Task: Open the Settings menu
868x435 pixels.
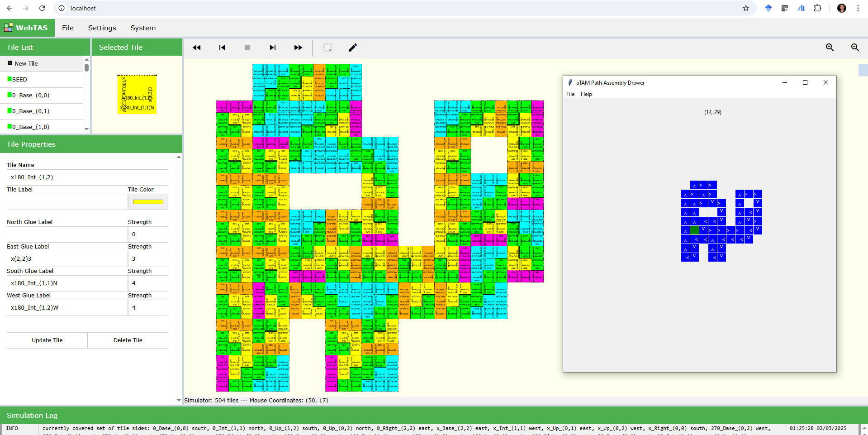Action: tap(102, 28)
